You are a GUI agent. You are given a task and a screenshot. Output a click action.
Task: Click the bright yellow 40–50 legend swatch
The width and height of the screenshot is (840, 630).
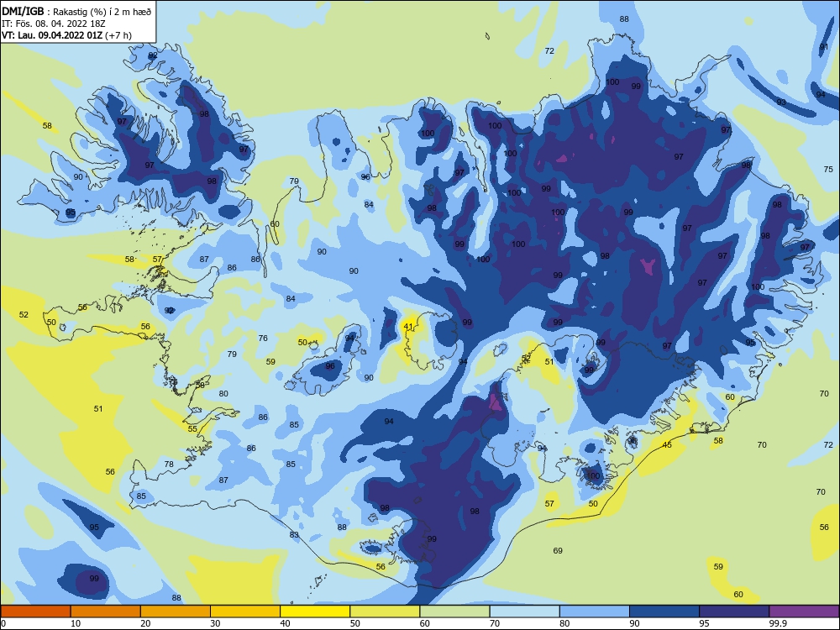point(315,612)
